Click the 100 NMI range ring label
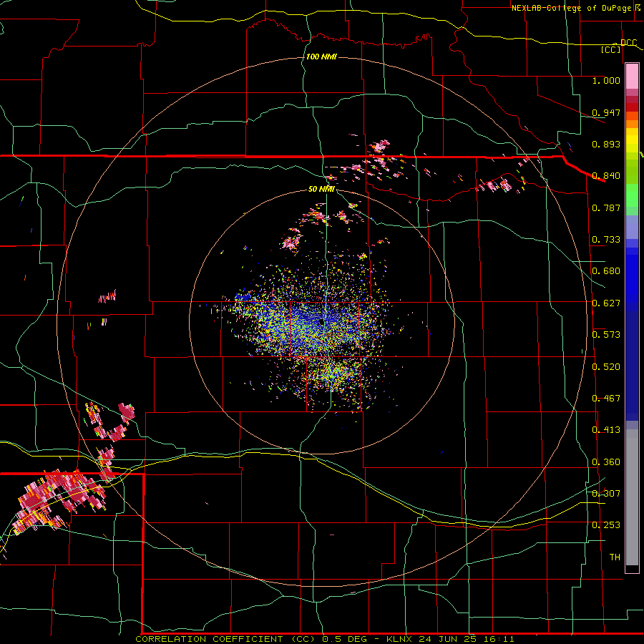644x644 pixels. [x=321, y=57]
